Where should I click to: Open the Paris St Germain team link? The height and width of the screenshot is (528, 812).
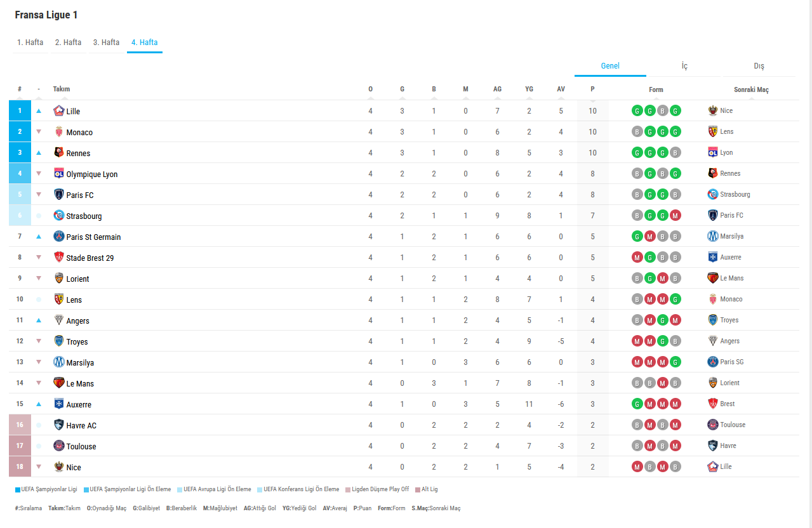coord(93,237)
